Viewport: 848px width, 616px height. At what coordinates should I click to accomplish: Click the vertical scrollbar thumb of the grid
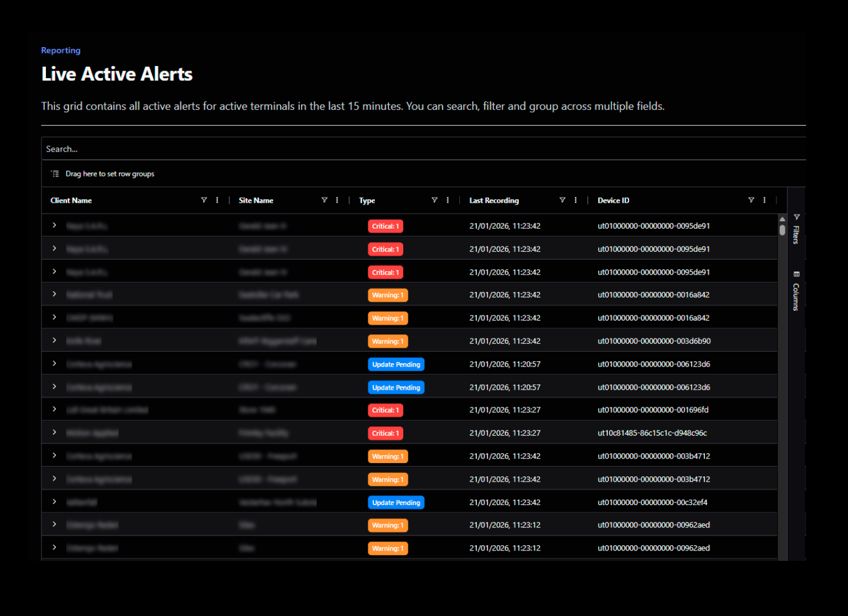tap(782, 230)
